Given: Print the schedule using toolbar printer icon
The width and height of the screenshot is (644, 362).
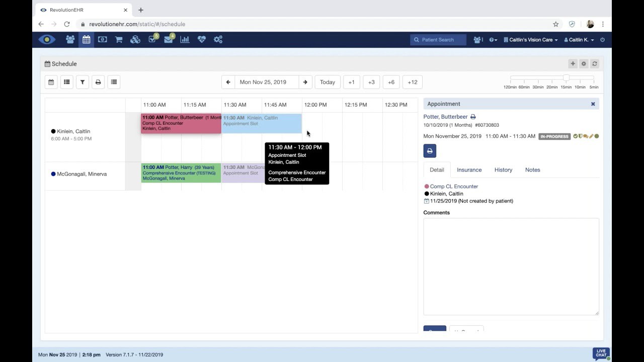Looking at the screenshot, I should click(98, 82).
